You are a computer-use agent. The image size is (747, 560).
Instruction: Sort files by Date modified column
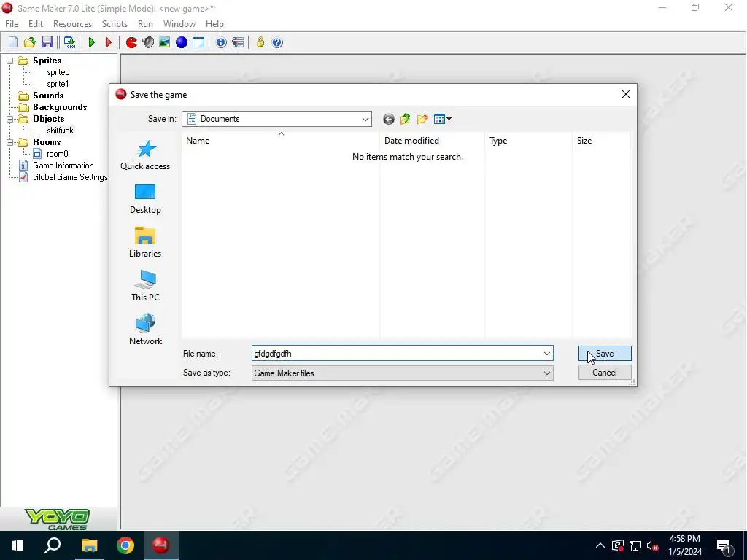(432, 141)
